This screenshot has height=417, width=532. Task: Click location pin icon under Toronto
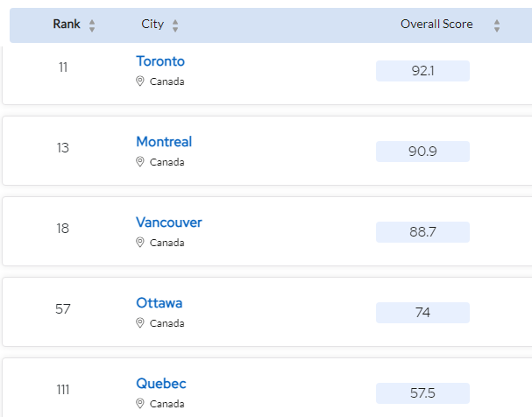139,81
